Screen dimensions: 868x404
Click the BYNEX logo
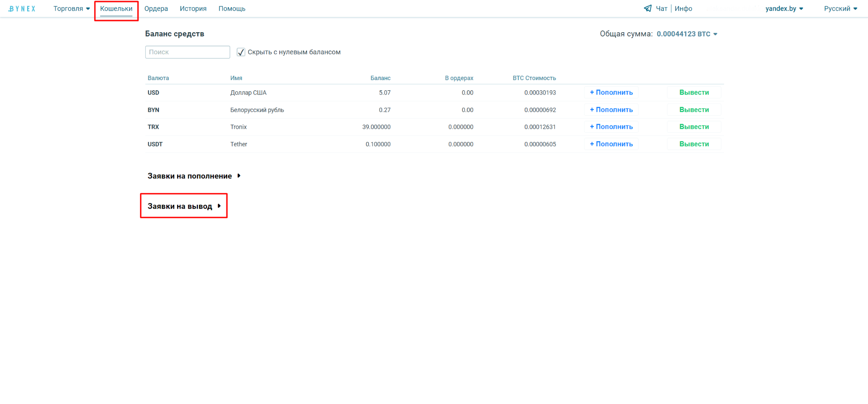(22, 8)
